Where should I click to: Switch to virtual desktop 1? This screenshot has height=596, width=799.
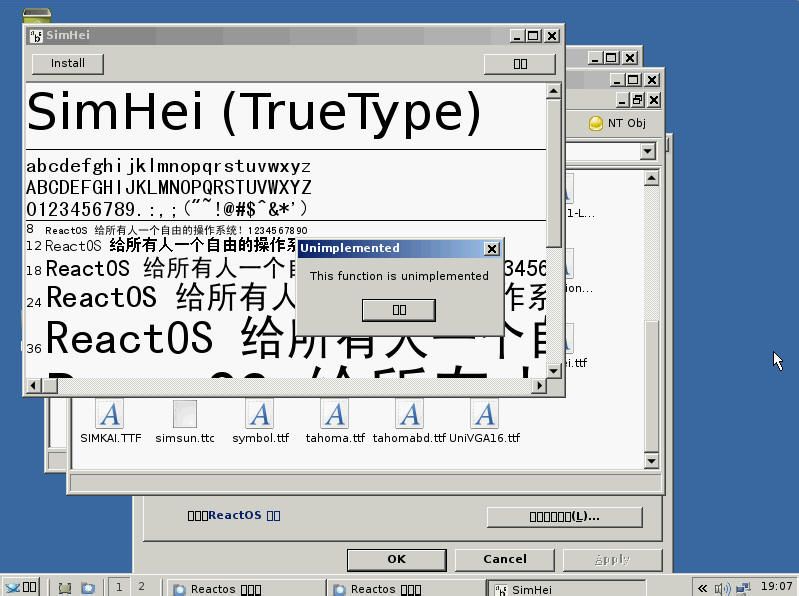pos(119,587)
